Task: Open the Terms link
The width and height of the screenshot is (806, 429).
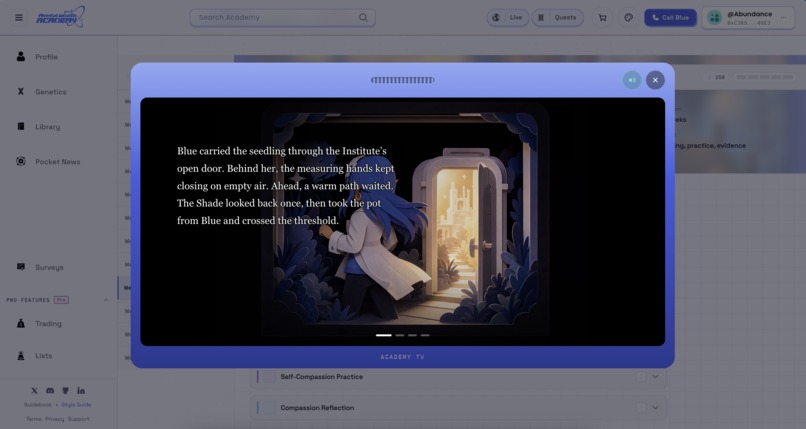Action: coord(33,419)
